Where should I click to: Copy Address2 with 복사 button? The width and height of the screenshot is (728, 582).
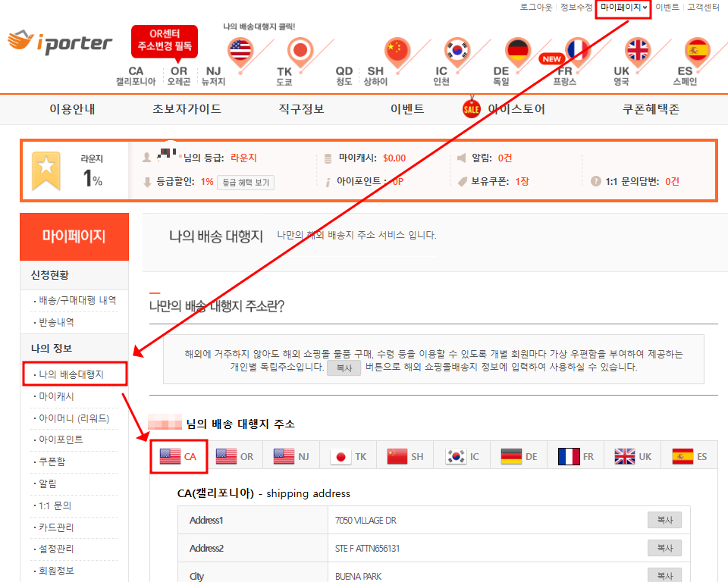[664, 548]
